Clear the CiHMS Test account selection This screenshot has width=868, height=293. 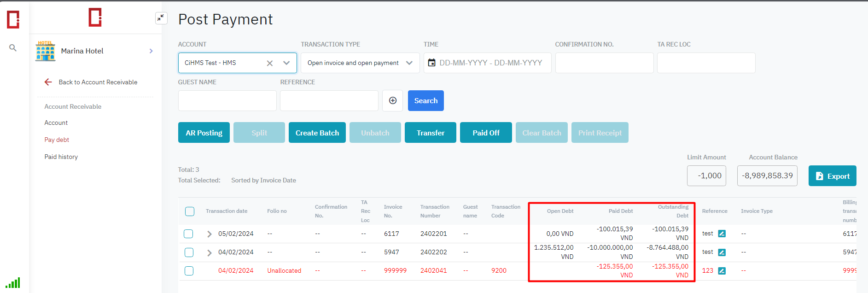coord(270,63)
